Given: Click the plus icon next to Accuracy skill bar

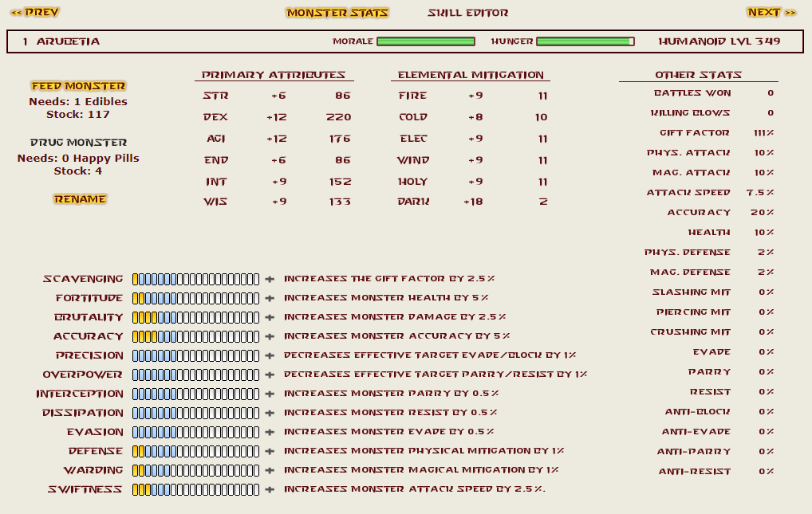Looking at the screenshot, I should [x=270, y=336].
